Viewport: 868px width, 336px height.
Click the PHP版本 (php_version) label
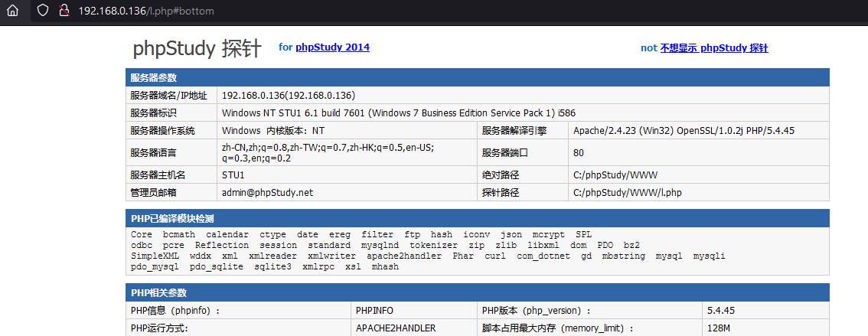tap(537, 311)
